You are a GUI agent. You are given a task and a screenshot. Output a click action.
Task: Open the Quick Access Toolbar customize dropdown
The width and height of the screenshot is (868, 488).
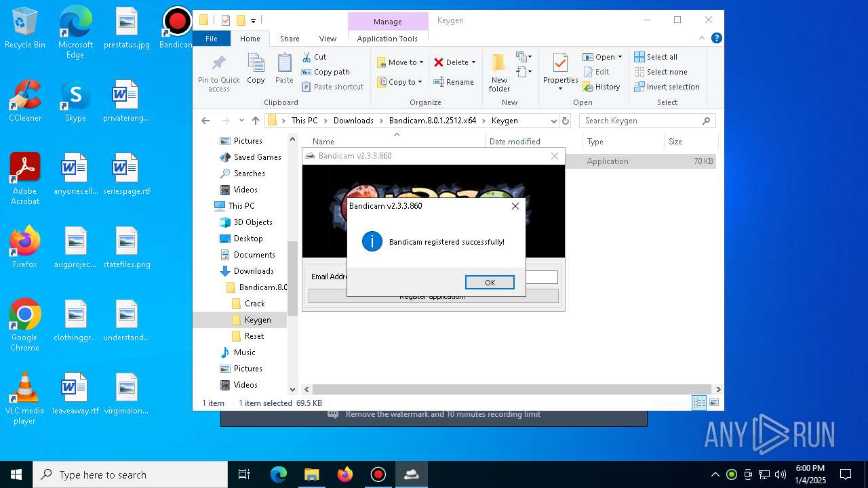click(253, 20)
